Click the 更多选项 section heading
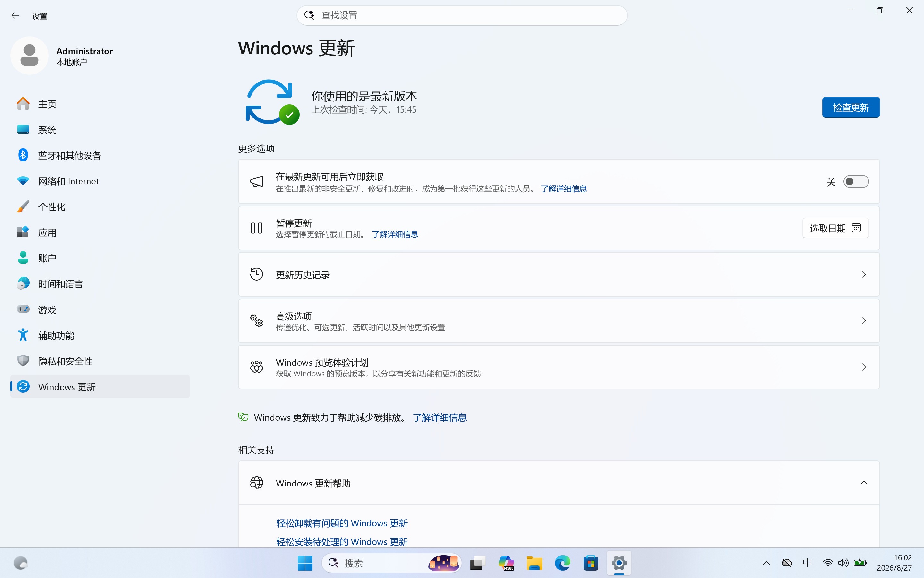Screen dimensions: 924x578 pos(256,148)
